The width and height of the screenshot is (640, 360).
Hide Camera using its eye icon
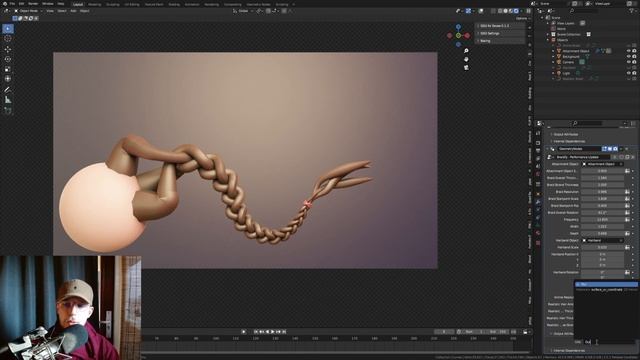(629, 62)
